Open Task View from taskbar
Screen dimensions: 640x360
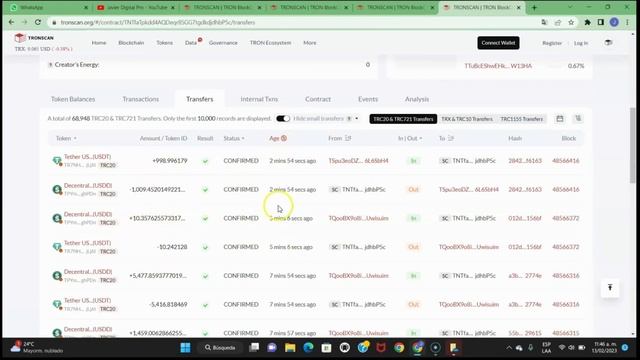point(254,347)
